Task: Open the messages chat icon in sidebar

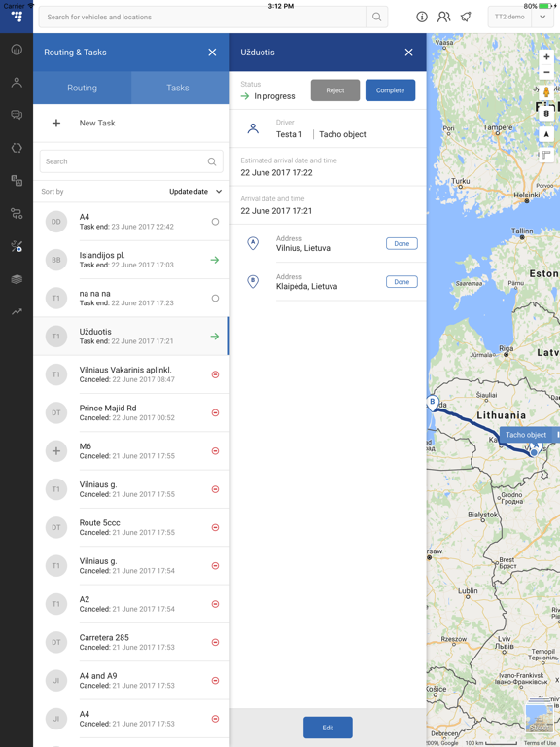Action: [17, 115]
